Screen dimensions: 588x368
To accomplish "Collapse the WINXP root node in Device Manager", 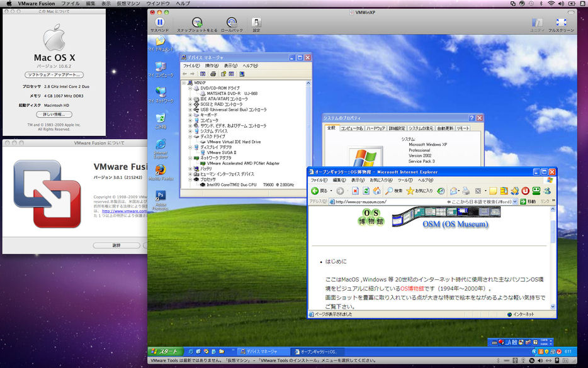I will click(184, 83).
